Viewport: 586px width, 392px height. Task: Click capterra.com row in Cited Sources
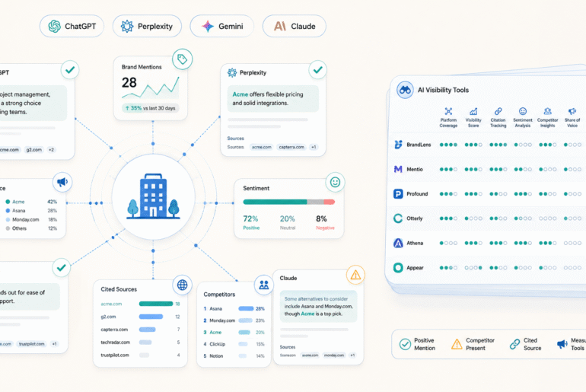point(140,330)
